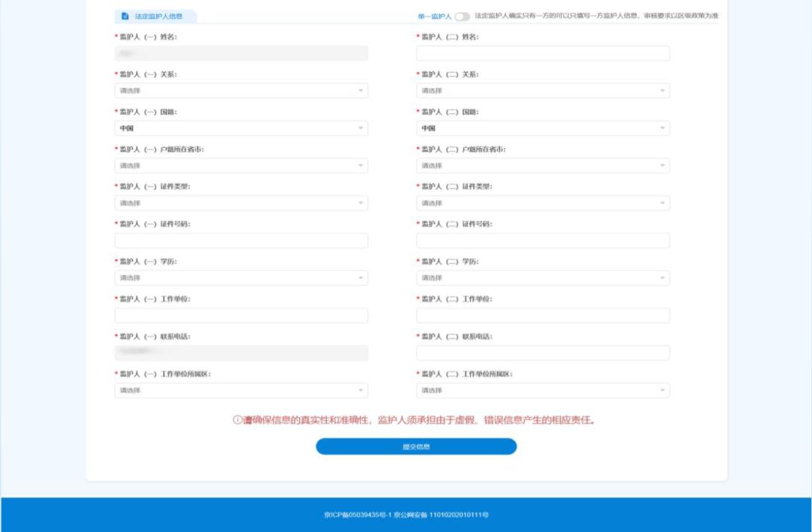Open 监护人（二）工作单位所属区 dropdown
The height and width of the screenshot is (532, 812).
[541, 390]
